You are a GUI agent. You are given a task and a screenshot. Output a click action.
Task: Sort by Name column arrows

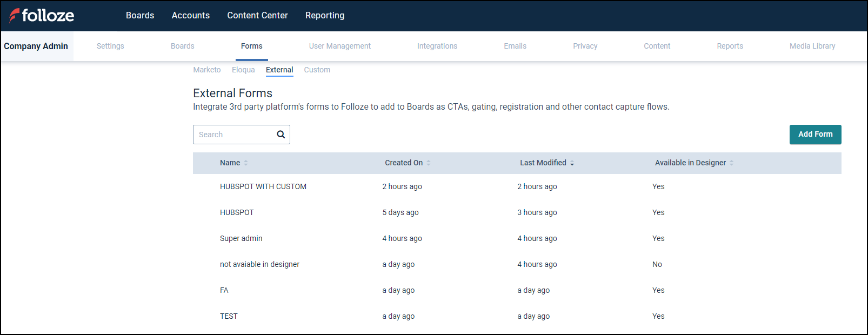click(246, 163)
